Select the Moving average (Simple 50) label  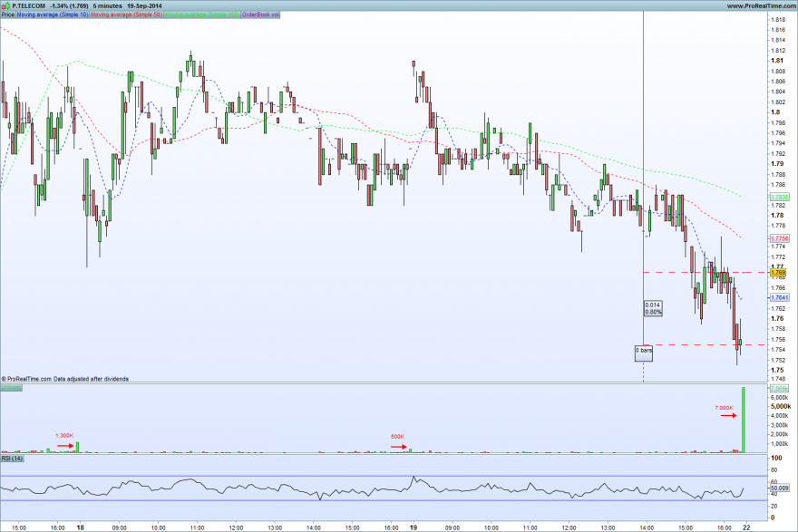point(126,15)
